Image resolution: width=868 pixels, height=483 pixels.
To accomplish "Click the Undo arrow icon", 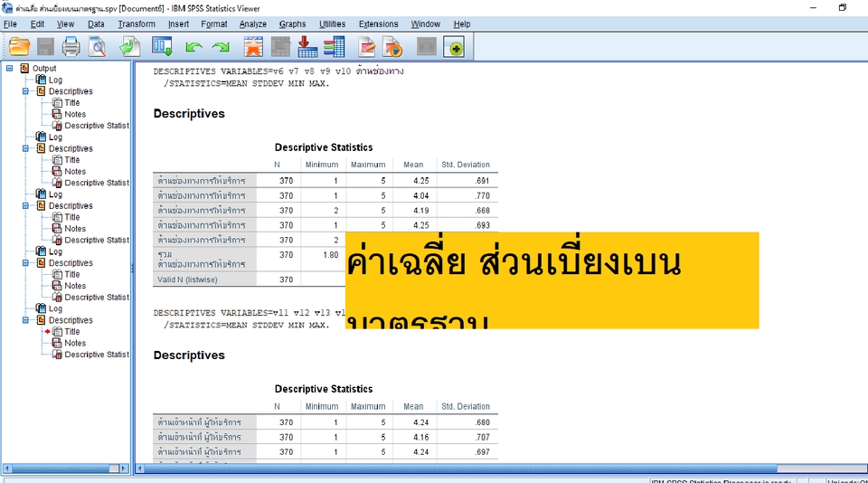I will pos(193,46).
